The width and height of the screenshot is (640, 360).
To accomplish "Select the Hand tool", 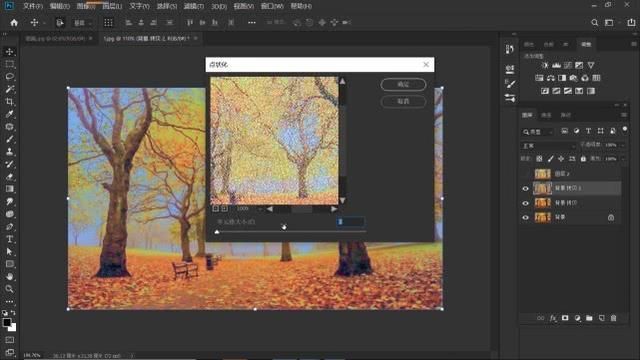I will pyautogui.click(x=9, y=276).
